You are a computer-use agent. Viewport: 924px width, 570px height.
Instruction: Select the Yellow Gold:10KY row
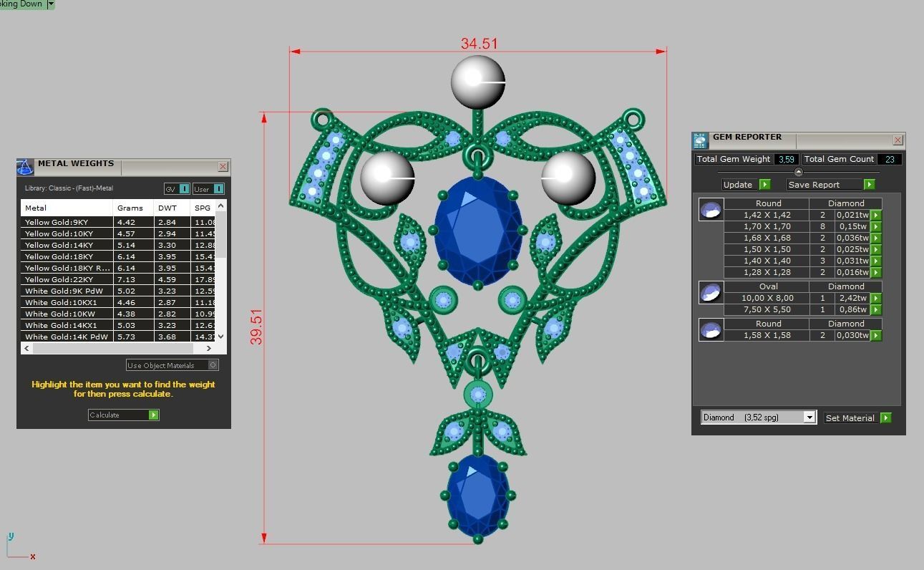click(118, 233)
